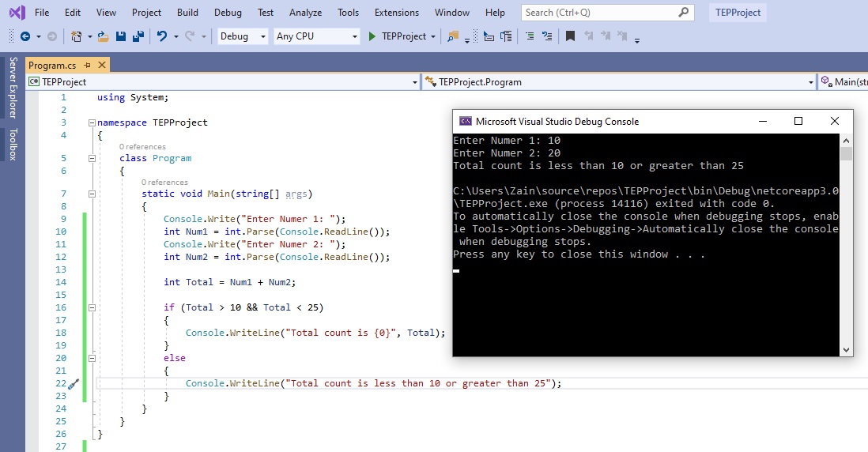Click the Redo toolbar icon
Image resolution: width=868 pixels, height=452 pixels.
[189, 36]
